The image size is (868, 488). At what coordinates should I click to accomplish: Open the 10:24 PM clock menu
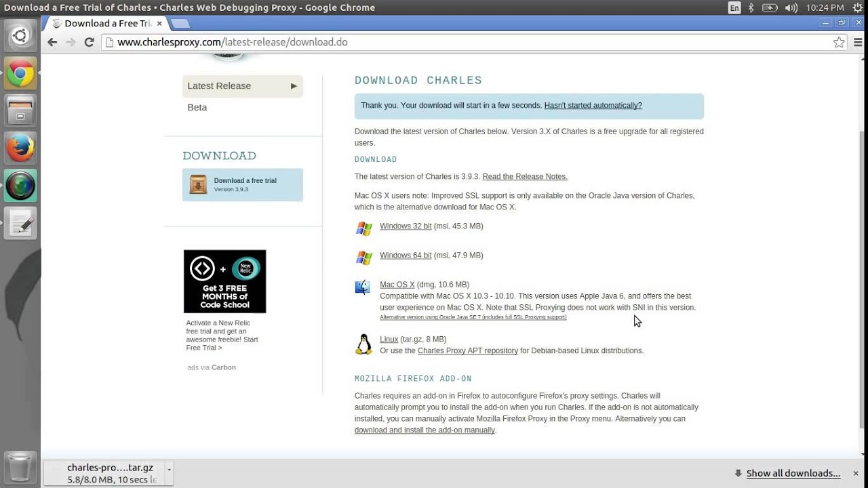coord(825,7)
